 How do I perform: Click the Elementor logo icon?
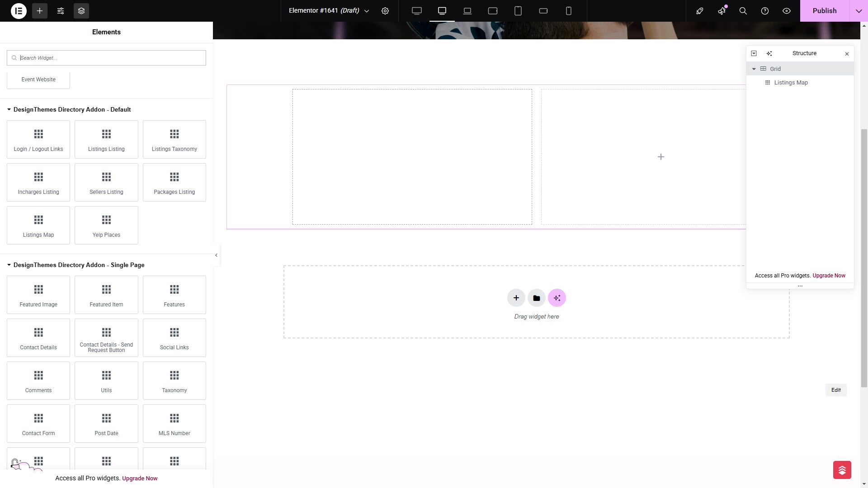(19, 11)
